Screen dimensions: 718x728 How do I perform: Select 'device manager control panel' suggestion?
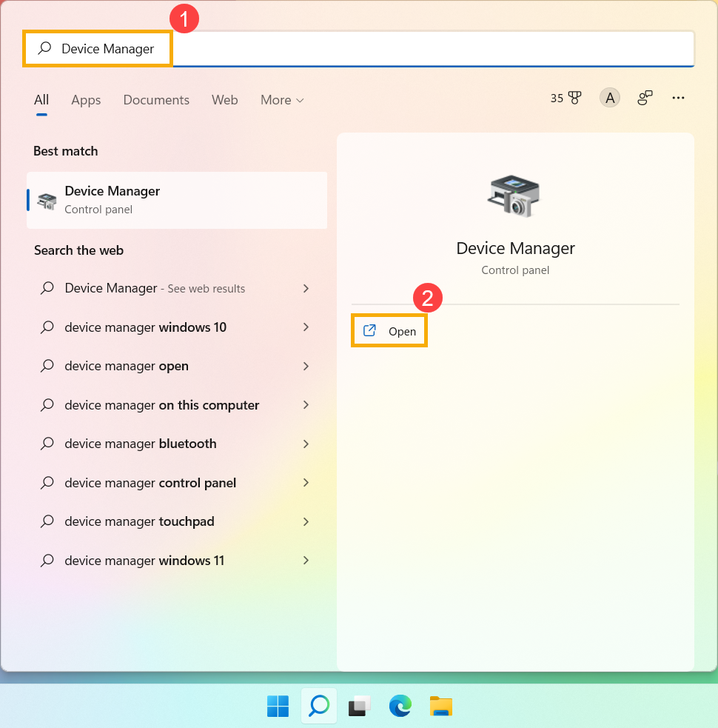pyautogui.click(x=177, y=483)
